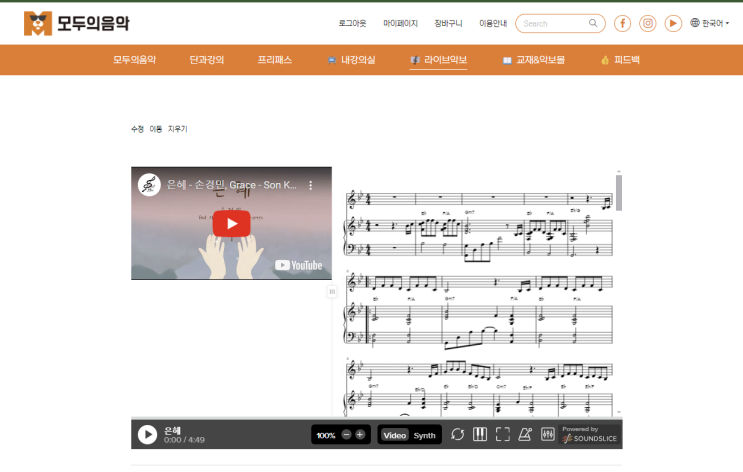Open the 이용안내 link
Viewport: 743px width, 472px height.
tap(493, 23)
